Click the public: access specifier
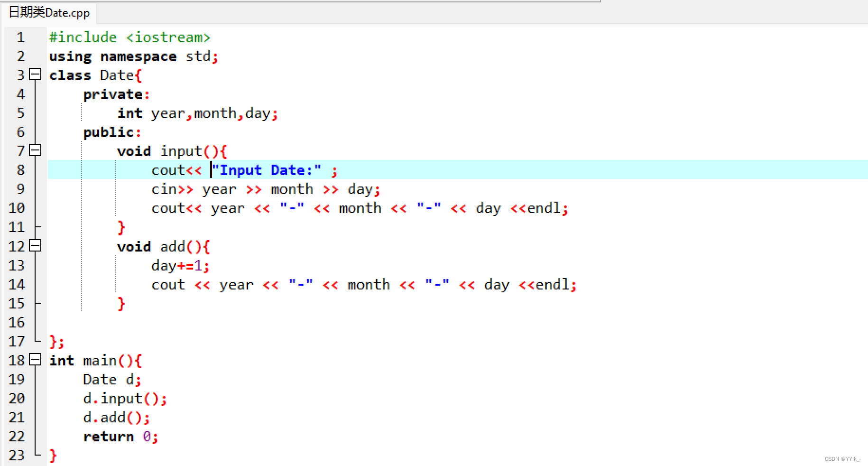Screen dimensions: 868x466 click(x=110, y=132)
